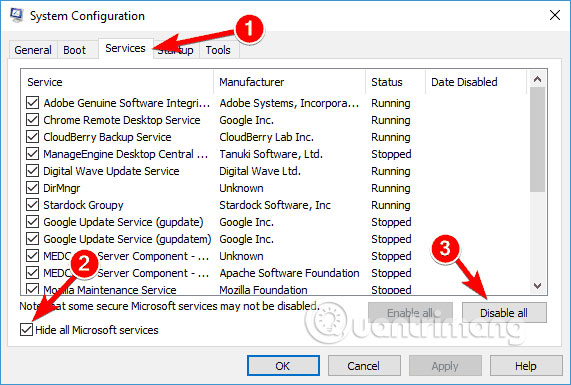Click the scrollbar down arrow
The image size is (571, 385).
pyautogui.click(x=537, y=286)
